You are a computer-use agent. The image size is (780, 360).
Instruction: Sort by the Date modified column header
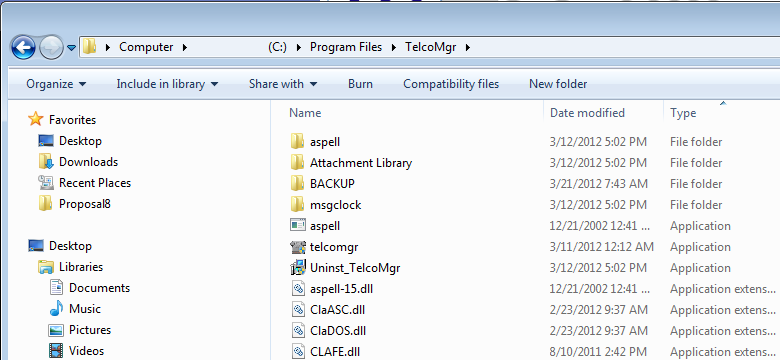click(x=587, y=113)
